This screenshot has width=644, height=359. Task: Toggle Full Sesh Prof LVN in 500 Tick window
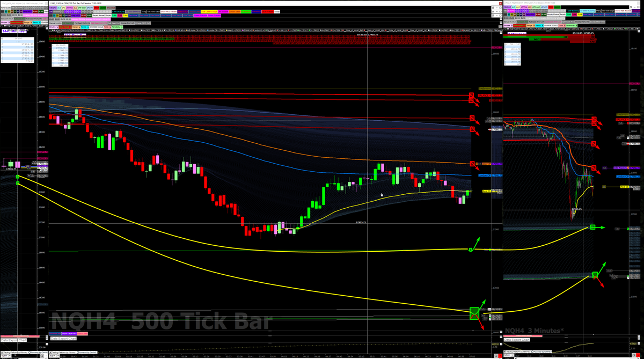pos(82,23)
